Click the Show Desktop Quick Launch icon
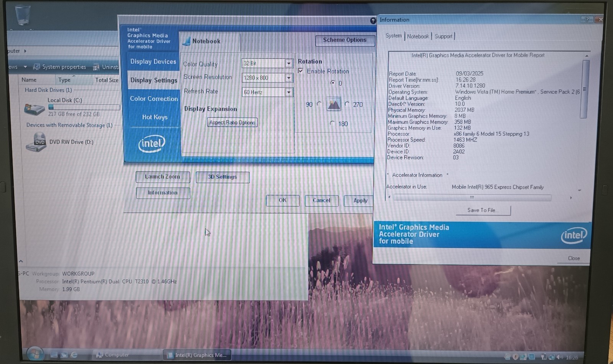 click(54, 355)
